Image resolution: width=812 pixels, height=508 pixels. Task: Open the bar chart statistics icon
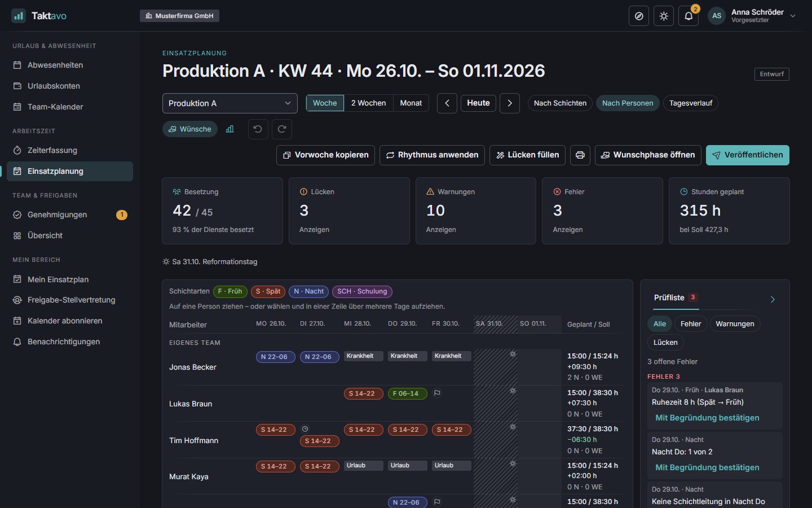(230, 129)
